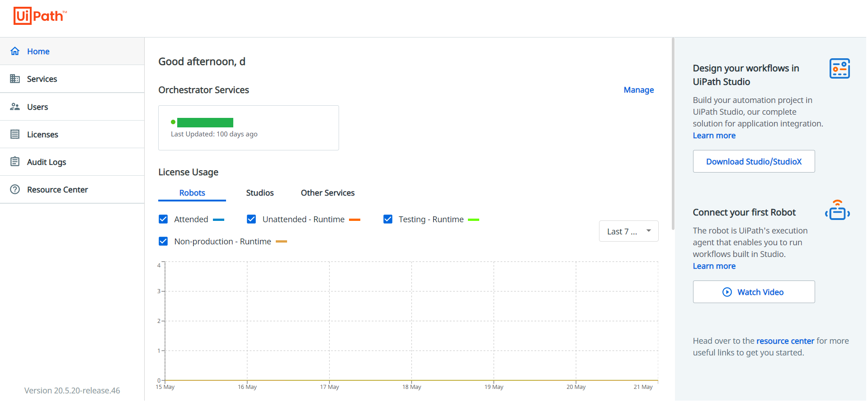
Task: Click the 'Good afternoon, d' greeting
Action: tap(202, 61)
